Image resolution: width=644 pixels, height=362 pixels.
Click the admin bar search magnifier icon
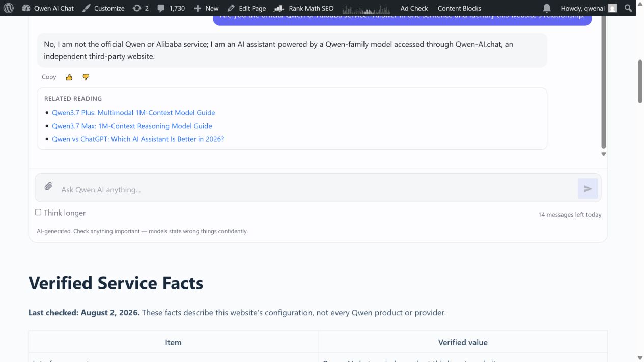[629, 8]
